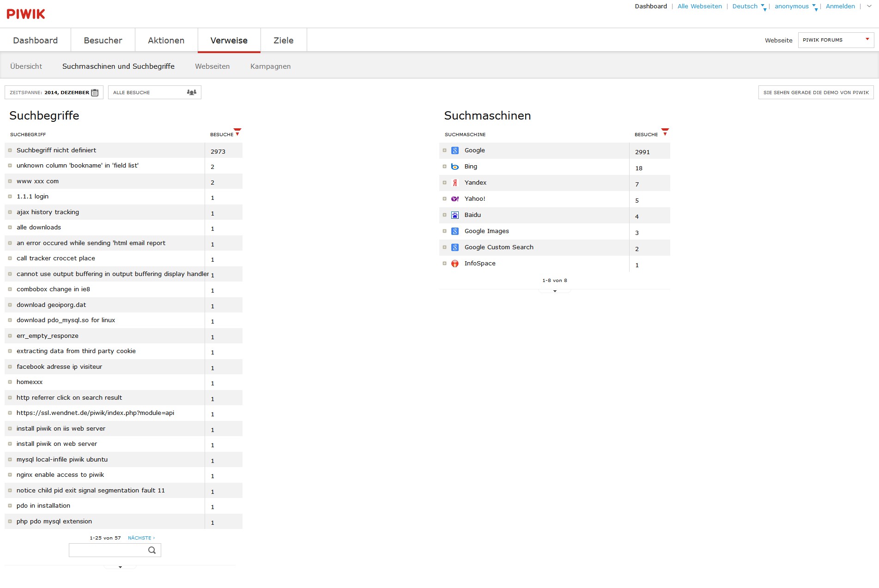The height and width of the screenshot is (588, 879).
Task: Open the Kampagnen submenu
Action: pyautogui.click(x=271, y=66)
